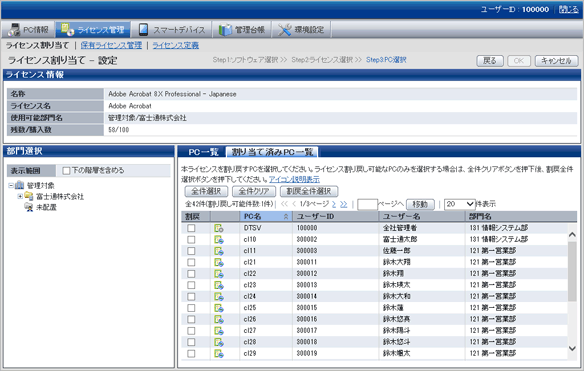This screenshot has height=371, width=584.
Task: Go to next page arrow
Action: [x=334, y=204]
